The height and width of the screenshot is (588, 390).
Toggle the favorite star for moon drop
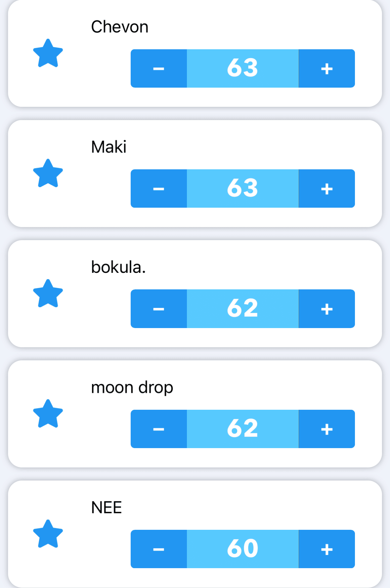click(x=48, y=414)
